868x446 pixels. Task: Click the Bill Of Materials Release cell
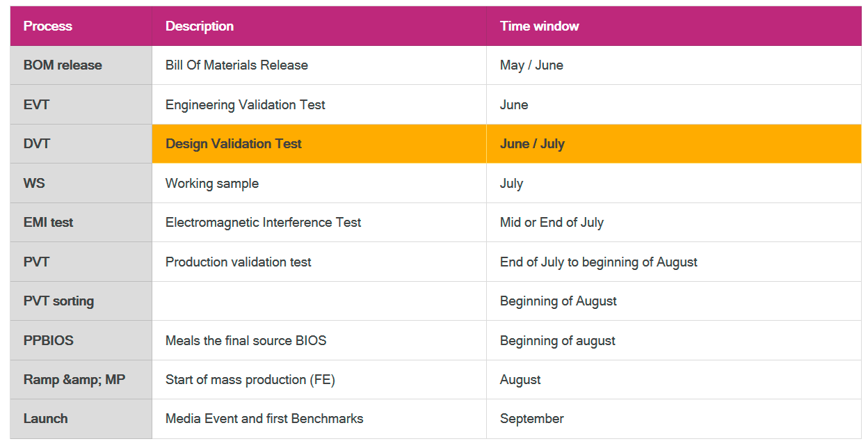coord(236,65)
